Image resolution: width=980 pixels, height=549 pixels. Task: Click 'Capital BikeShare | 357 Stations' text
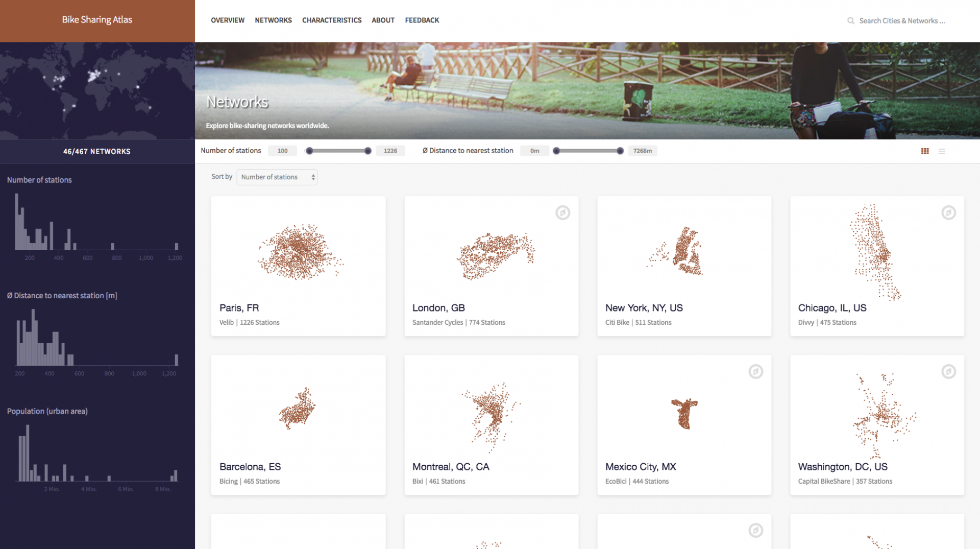point(845,482)
